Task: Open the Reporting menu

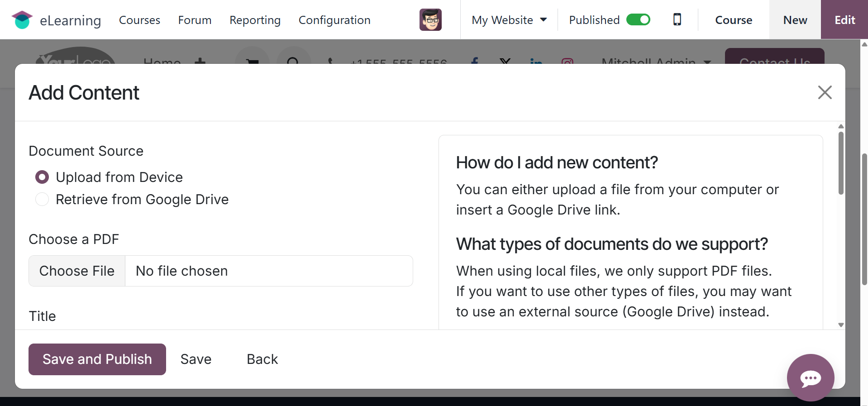Action: click(x=255, y=20)
